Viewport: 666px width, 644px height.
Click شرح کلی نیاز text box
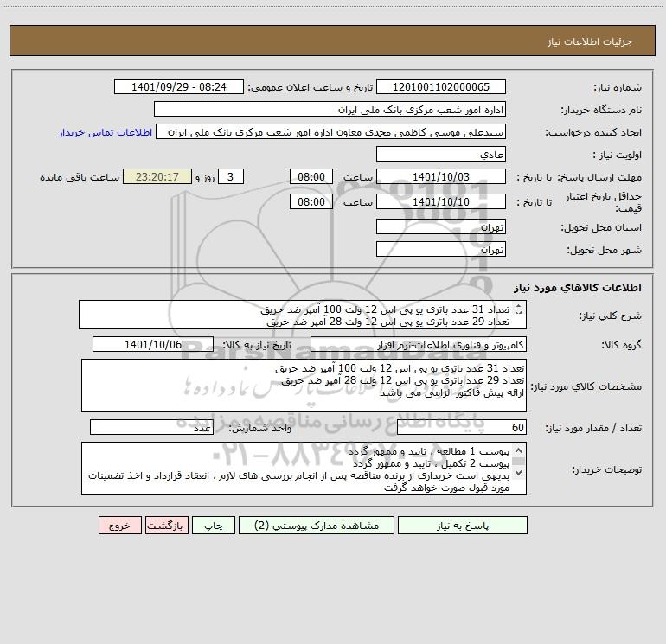[303, 315]
